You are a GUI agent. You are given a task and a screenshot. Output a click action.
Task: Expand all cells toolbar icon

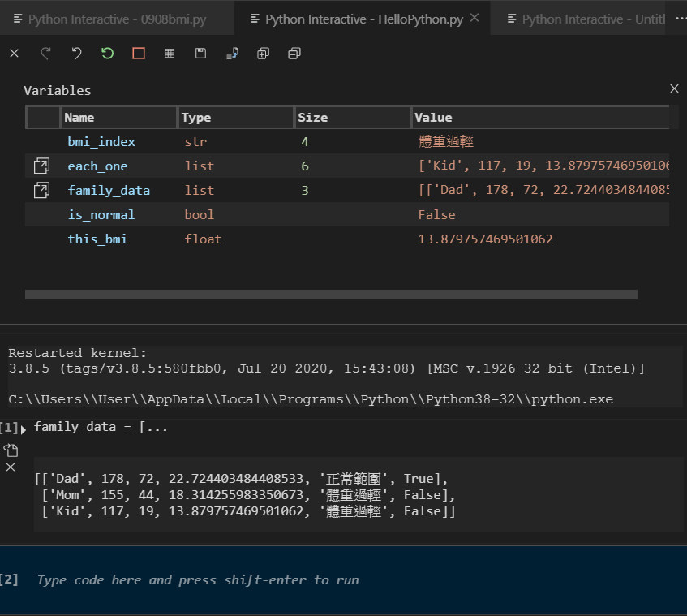(x=263, y=54)
